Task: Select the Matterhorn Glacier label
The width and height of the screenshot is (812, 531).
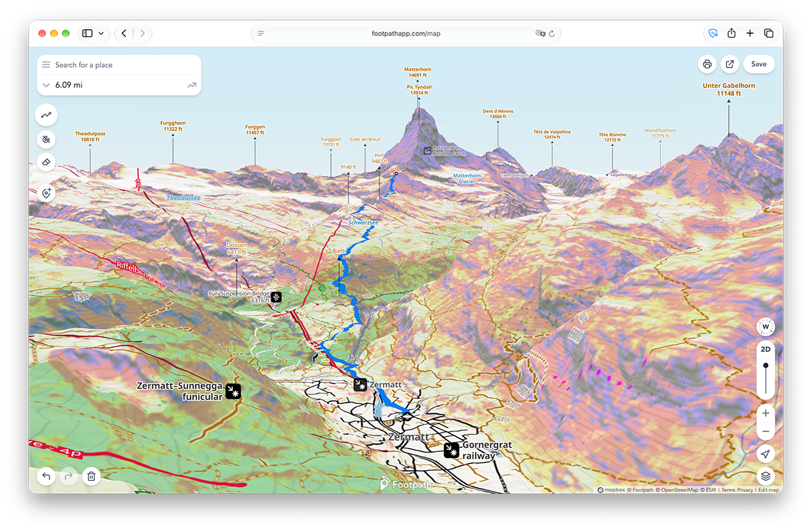Action: (468, 179)
